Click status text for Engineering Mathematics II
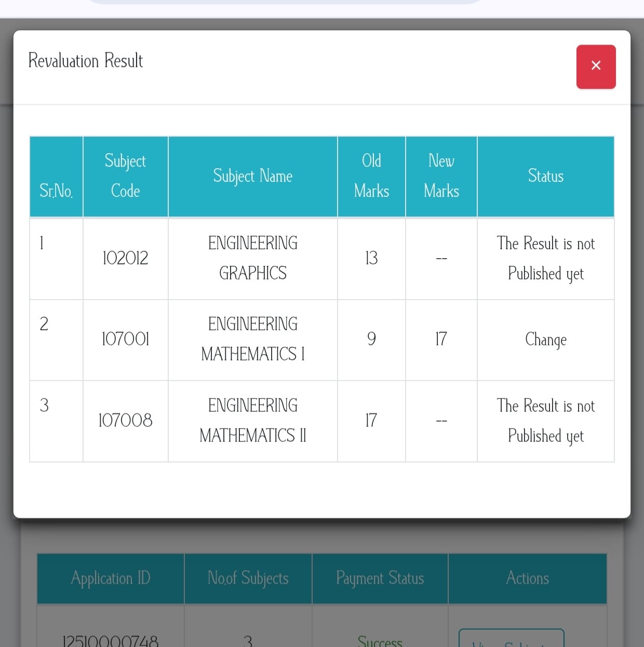This screenshot has width=644, height=647. [x=546, y=421]
